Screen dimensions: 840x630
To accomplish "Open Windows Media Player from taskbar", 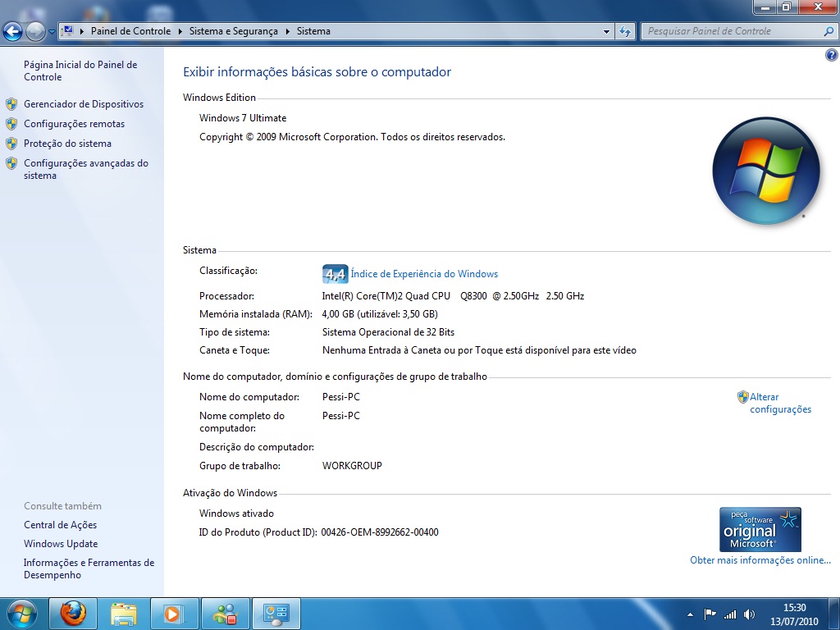I will click(174, 614).
